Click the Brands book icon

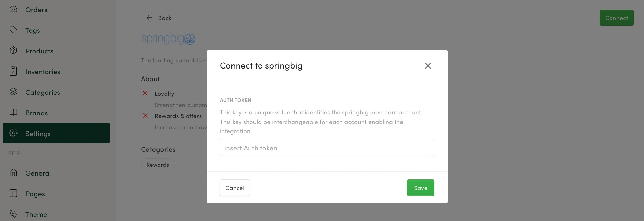(13, 113)
